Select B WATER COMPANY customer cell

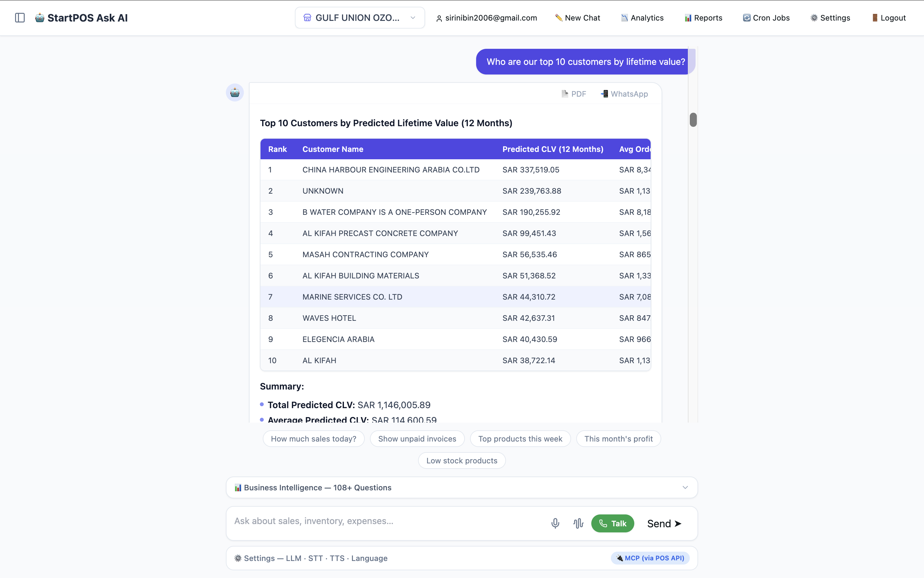(x=394, y=212)
